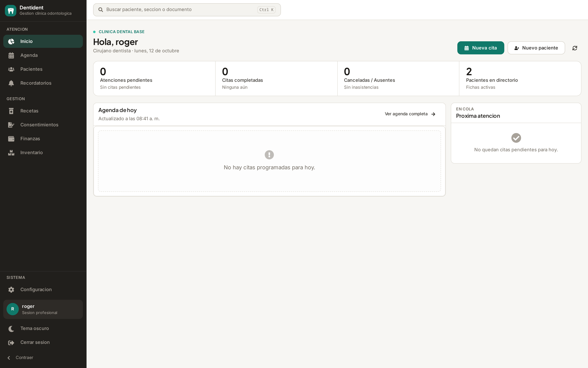Click the Canceladas / Ausentes stat card
Screen dimensions: 588x368
click(x=398, y=78)
